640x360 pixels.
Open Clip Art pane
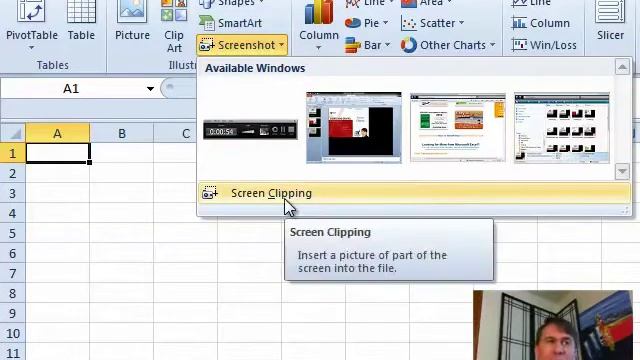point(174,27)
